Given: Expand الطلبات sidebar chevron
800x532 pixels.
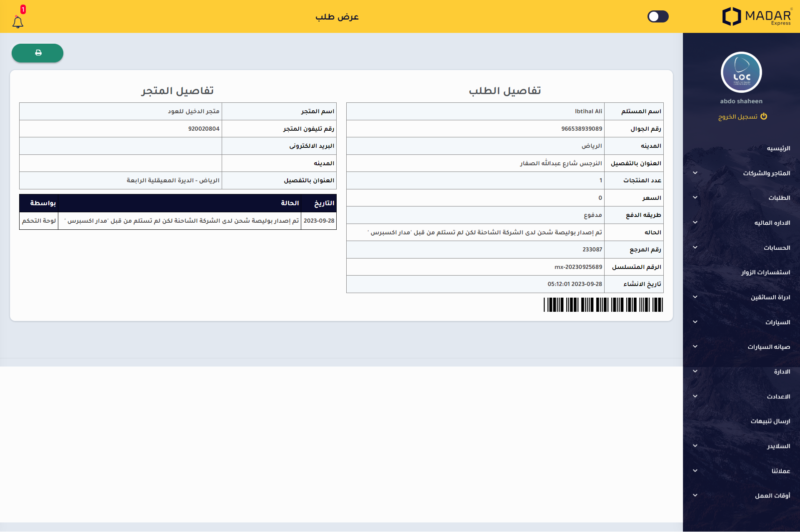Looking at the screenshot, I should 695,197.
